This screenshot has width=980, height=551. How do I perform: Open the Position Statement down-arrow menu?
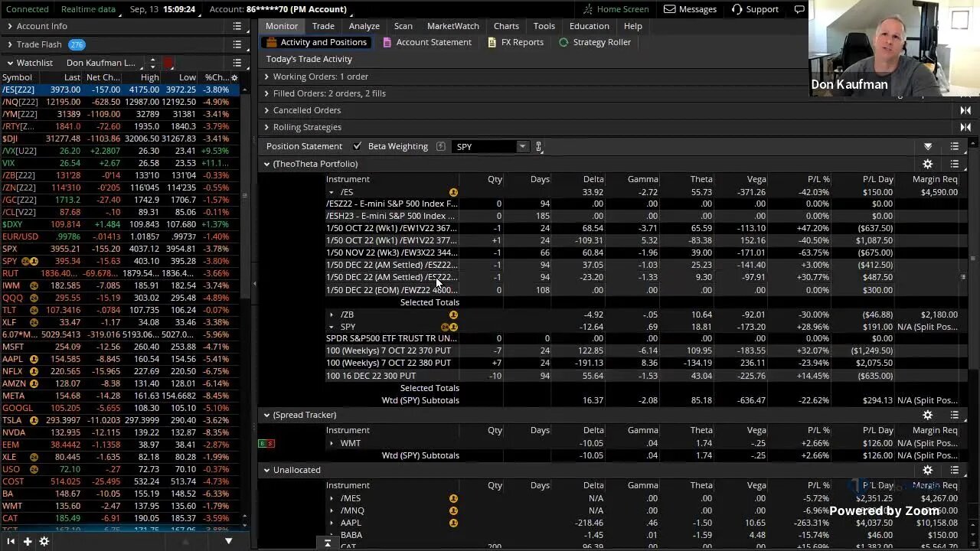pyautogui.click(x=928, y=146)
